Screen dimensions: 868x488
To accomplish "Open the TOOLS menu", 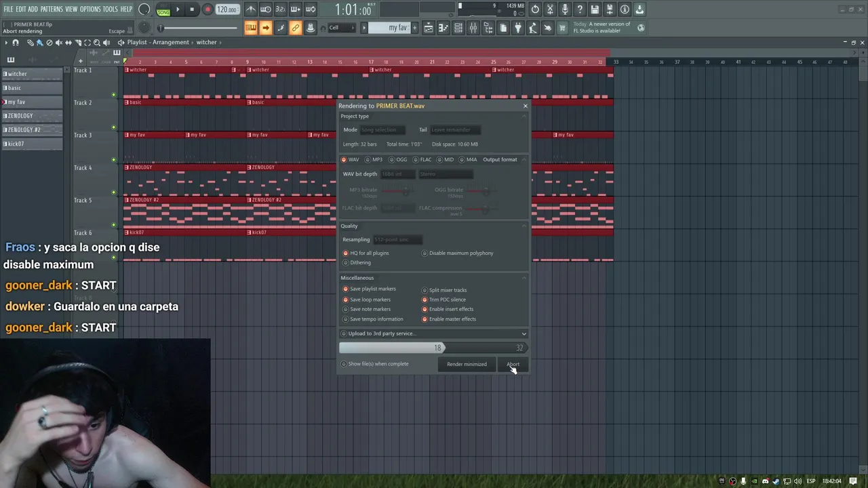I will click(x=111, y=9).
